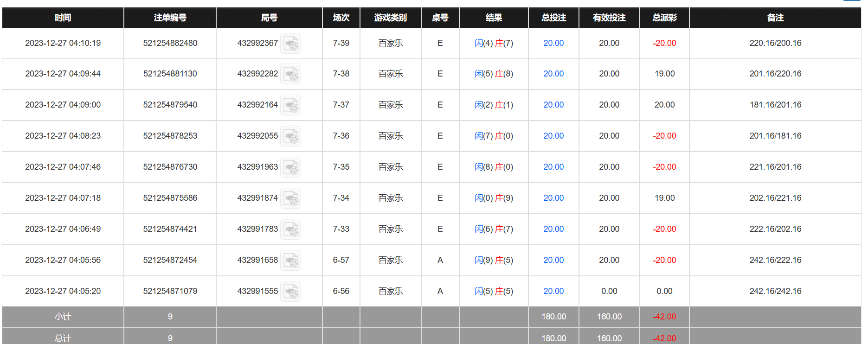The width and height of the screenshot is (868, 344).
Task: Click total bet 20.00 link for order 521254879540
Action: click(x=553, y=105)
